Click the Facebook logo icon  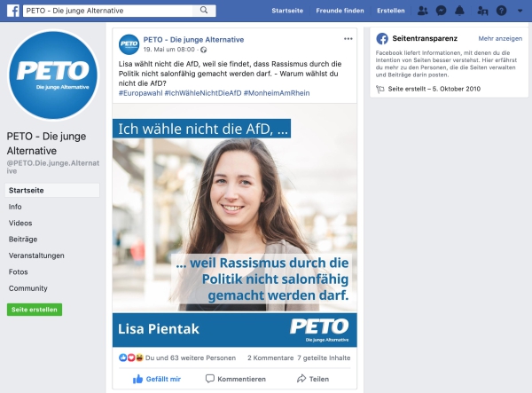click(13, 11)
